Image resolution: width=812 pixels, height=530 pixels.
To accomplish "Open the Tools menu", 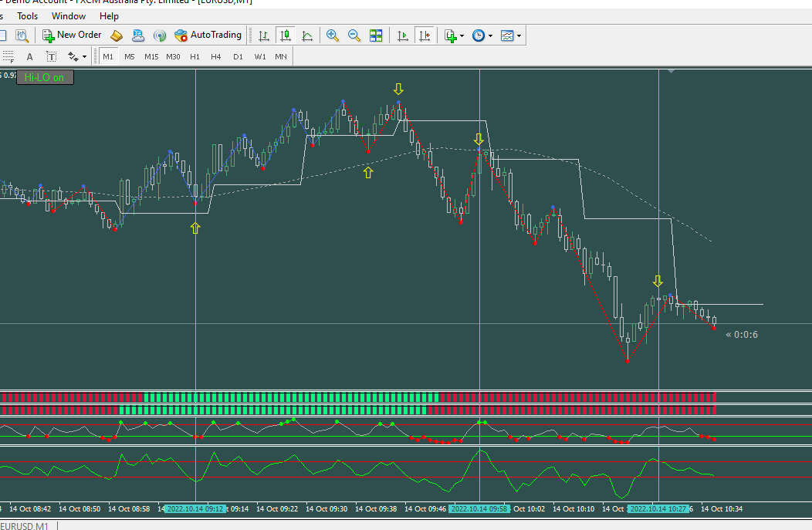I will (28, 16).
